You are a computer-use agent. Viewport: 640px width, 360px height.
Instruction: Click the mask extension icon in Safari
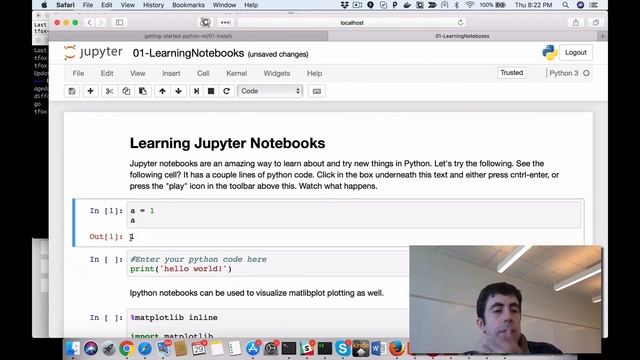pyautogui.click(x=205, y=22)
